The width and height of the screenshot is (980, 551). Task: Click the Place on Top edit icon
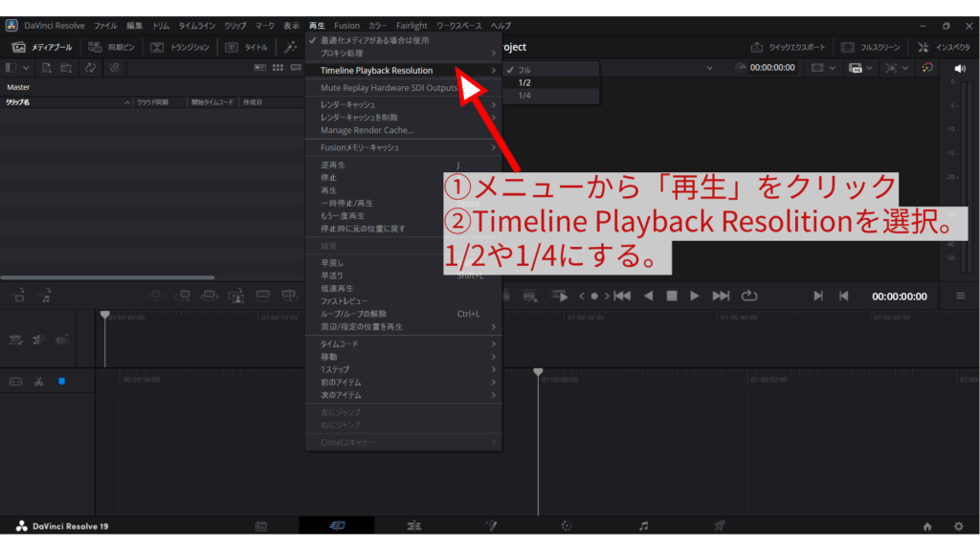(x=263, y=296)
